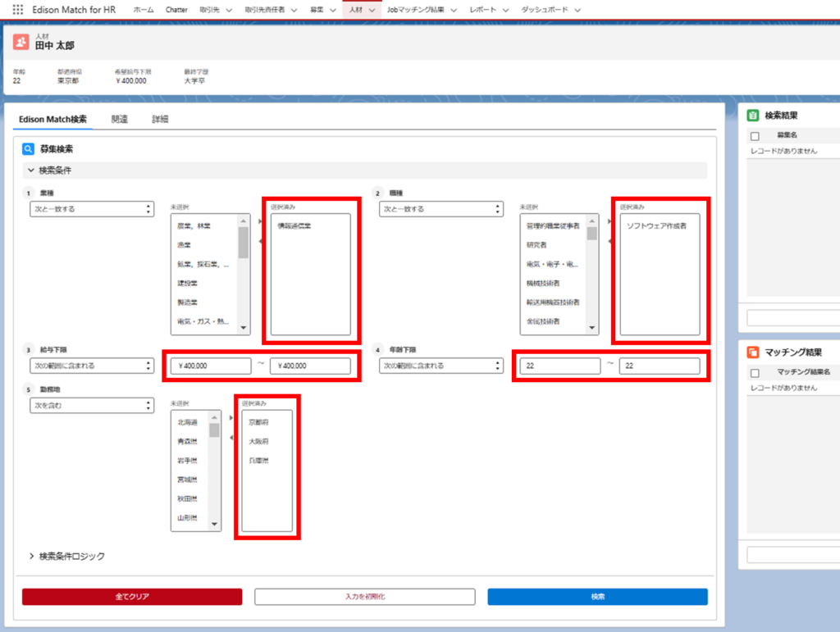Check the マッチング結果名 select-all checkbox
This screenshot has height=632, width=840.
[x=755, y=372]
